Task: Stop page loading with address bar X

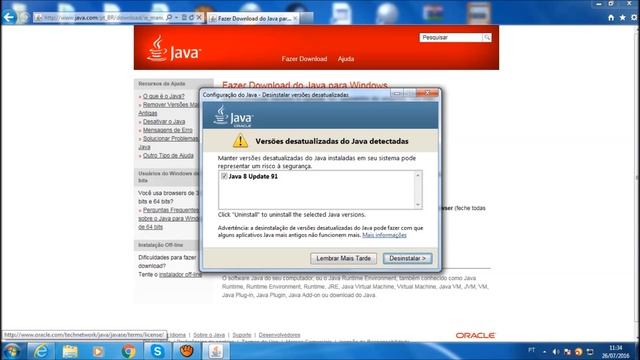Action: (199, 18)
